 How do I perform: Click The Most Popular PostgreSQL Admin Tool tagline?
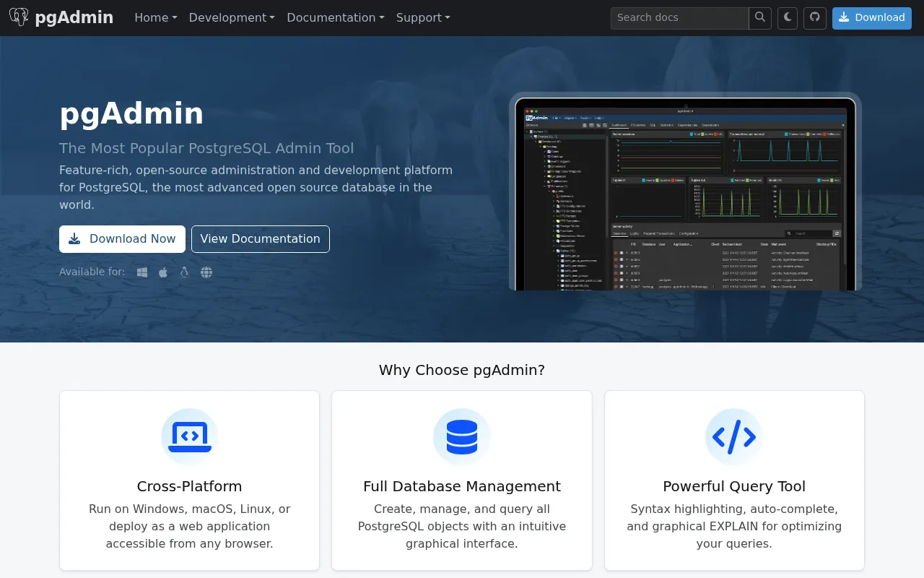(206, 148)
